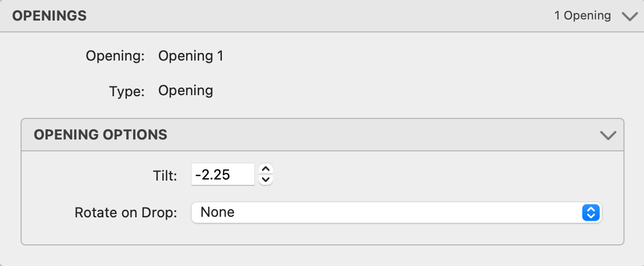Click the "Rotate on Drop:" label
Image resolution: width=644 pixels, height=266 pixels.
click(x=126, y=212)
